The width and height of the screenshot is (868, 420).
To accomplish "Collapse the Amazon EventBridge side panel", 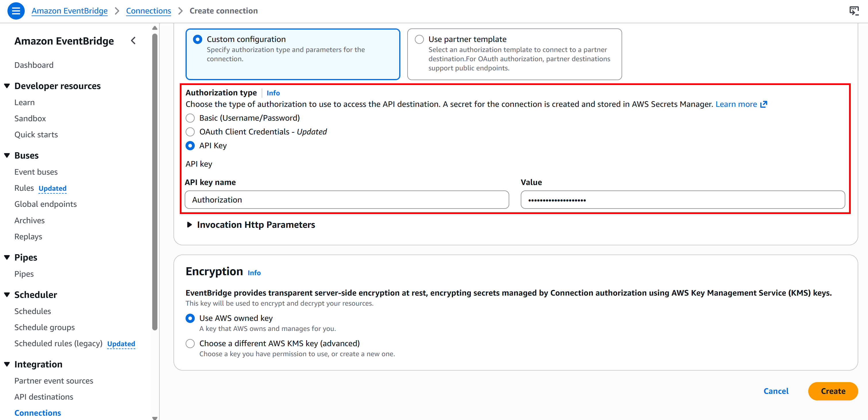I will pyautogui.click(x=133, y=41).
